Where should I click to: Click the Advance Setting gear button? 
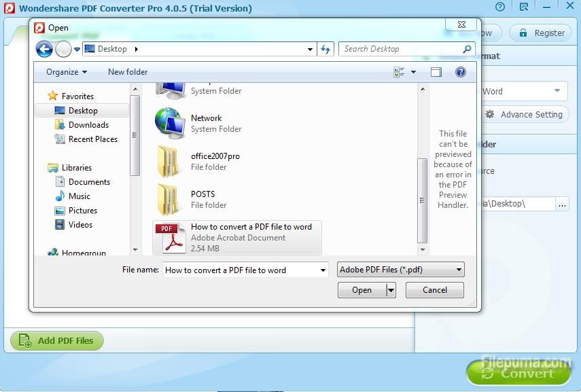524,115
